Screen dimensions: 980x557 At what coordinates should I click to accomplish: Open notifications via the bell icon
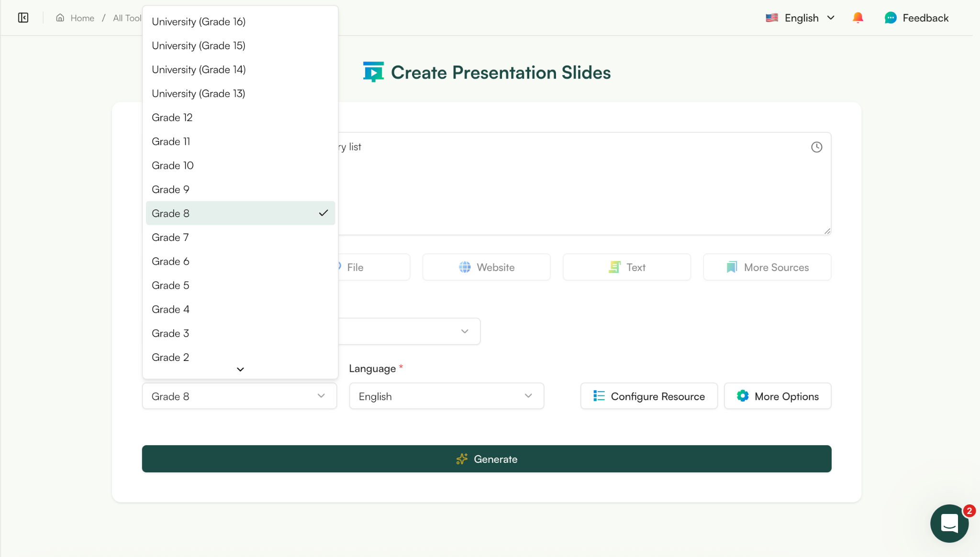coord(857,17)
